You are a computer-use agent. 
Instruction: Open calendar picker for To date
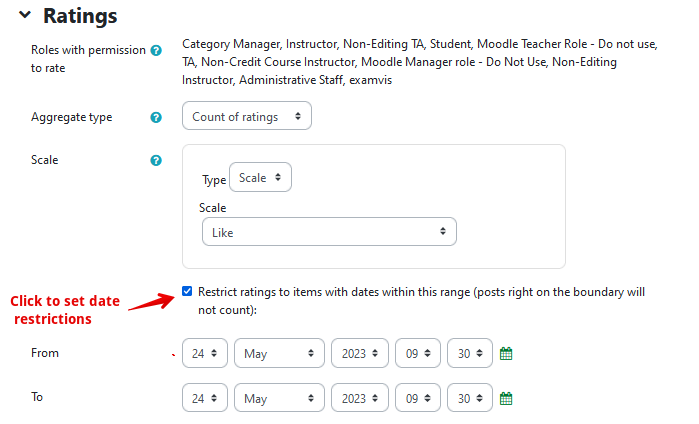click(x=506, y=398)
